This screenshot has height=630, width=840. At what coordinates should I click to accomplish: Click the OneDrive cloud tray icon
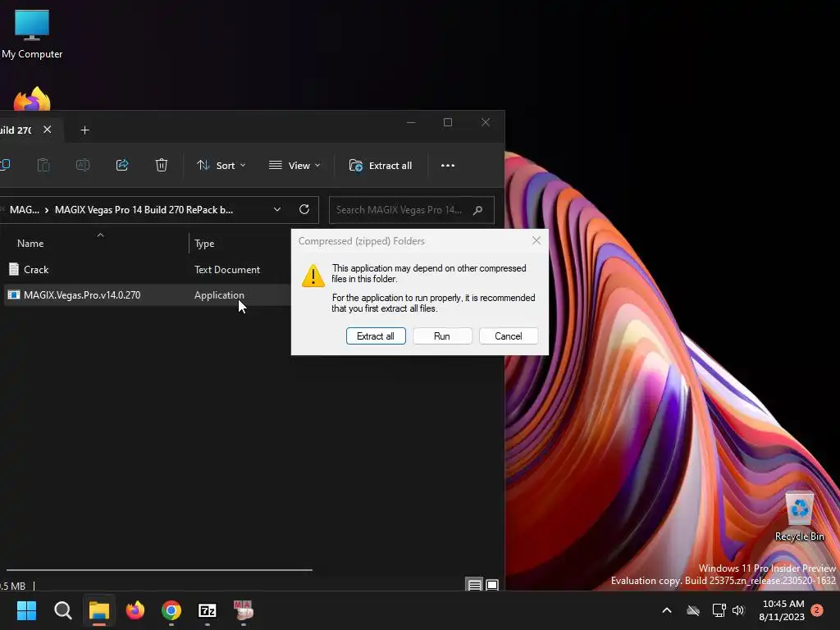[x=693, y=610]
